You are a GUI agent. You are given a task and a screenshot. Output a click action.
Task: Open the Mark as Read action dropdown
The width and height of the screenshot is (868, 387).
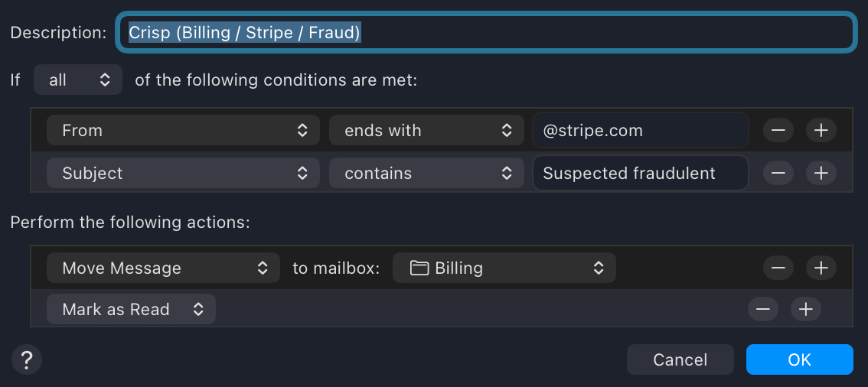point(131,310)
